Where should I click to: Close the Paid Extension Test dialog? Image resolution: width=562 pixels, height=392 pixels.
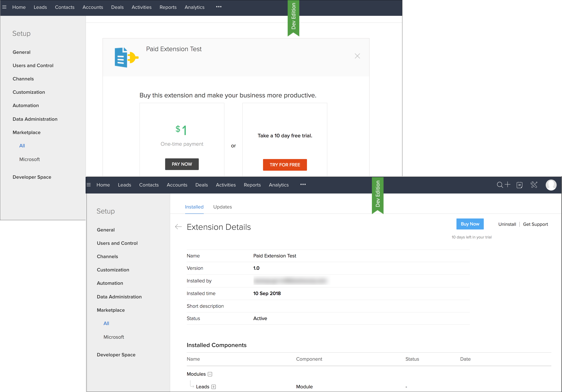[x=357, y=56]
